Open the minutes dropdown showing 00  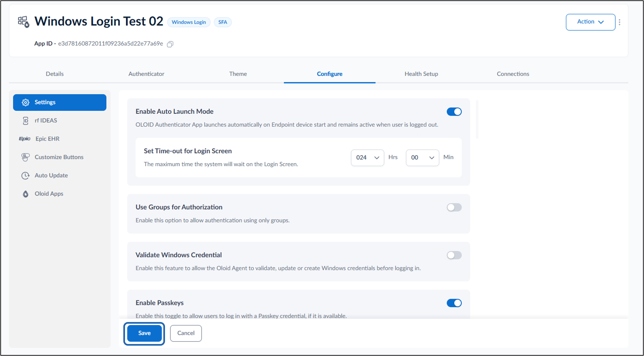click(422, 158)
